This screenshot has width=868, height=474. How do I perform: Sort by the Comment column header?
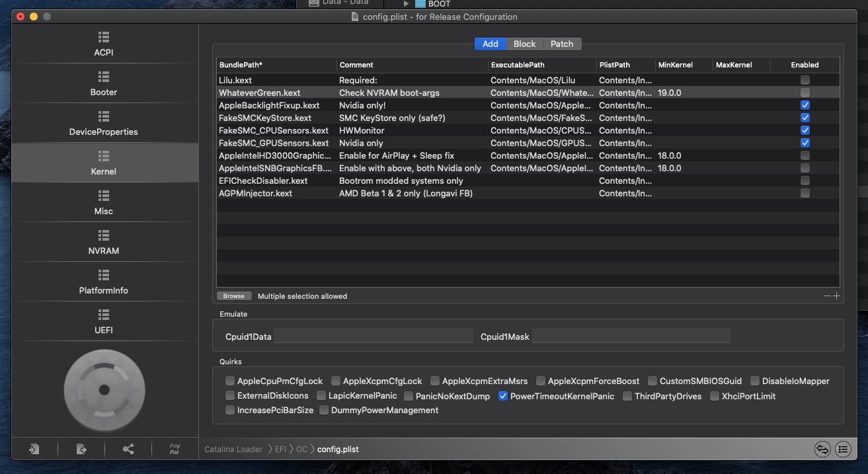[413, 65]
